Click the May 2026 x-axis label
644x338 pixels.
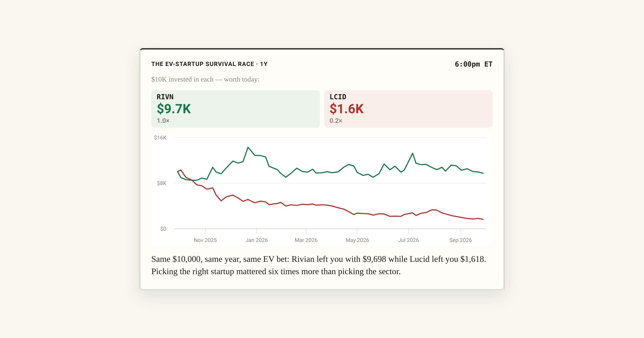coord(357,240)
